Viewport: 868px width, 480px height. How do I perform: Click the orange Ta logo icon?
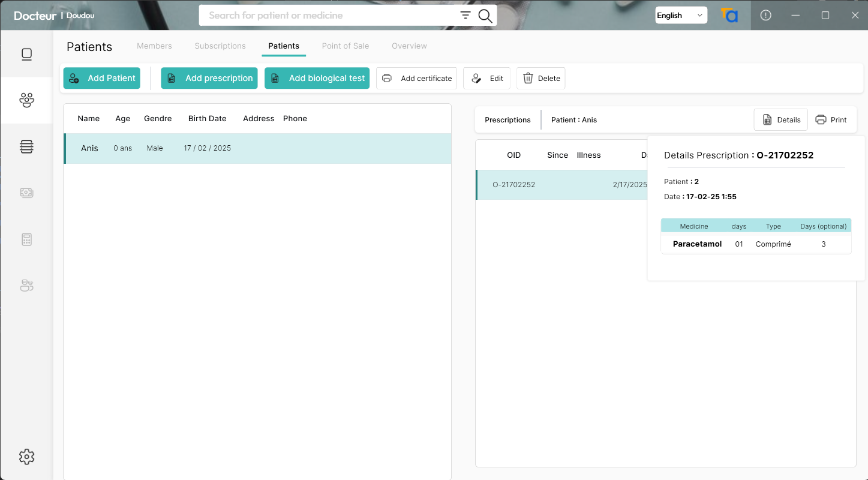[729, 16]
